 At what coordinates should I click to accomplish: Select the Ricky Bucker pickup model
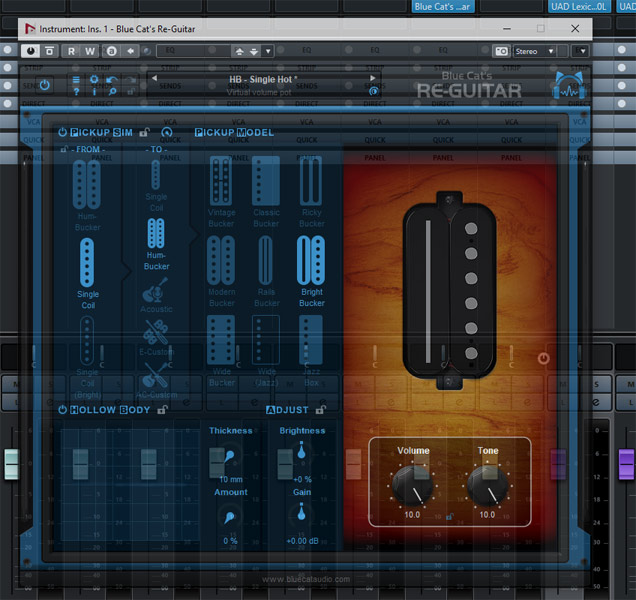click(311, 184)
